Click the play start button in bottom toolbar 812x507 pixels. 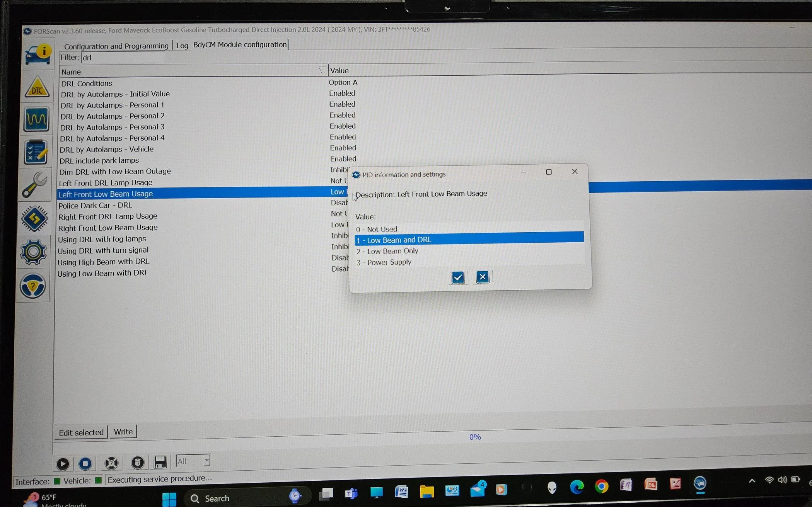pos(63,463)
